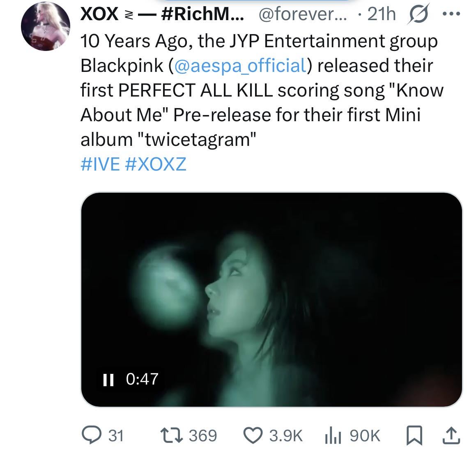Click the 369 reposts count
Image resolution: width=476 pixels, height=454 pixels.
point(203,436)
